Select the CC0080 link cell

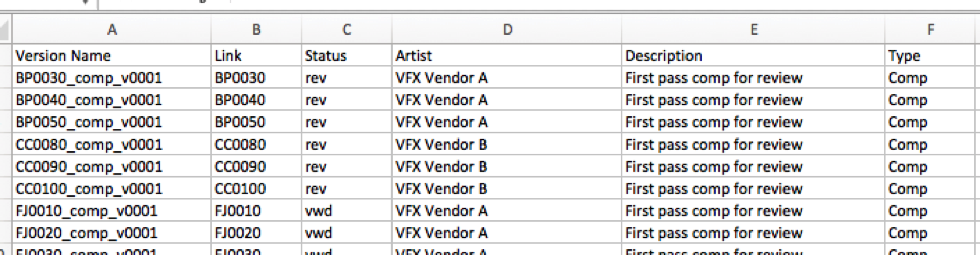click(x=240, y=145)
